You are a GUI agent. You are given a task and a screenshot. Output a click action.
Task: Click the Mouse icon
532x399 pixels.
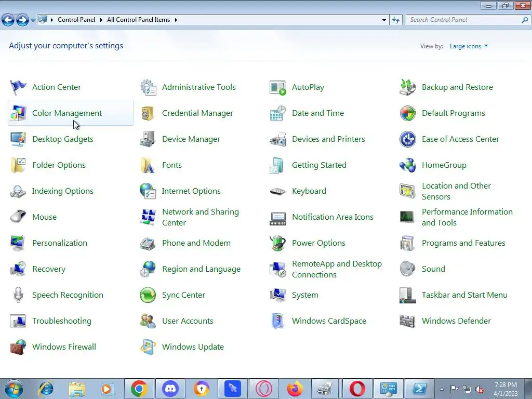click(18, 217)
